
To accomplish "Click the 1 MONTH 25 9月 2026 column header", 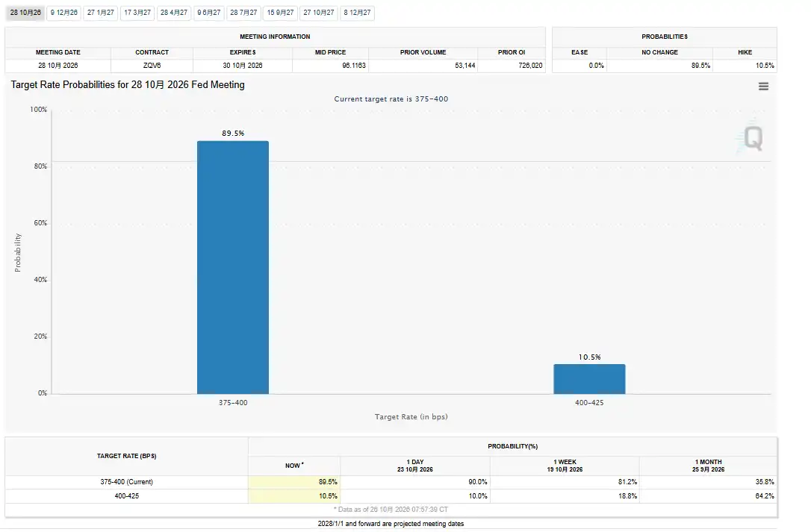I will (709, 466).
